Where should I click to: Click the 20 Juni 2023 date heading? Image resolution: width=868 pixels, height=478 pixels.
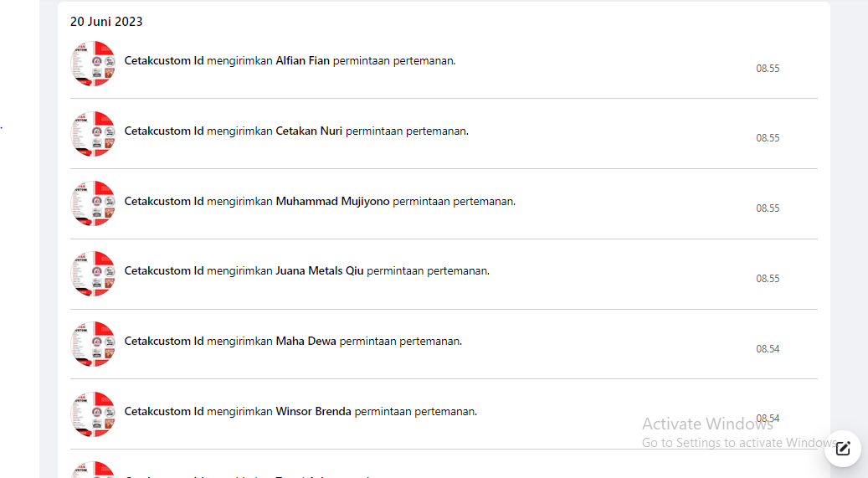[106, 22]
